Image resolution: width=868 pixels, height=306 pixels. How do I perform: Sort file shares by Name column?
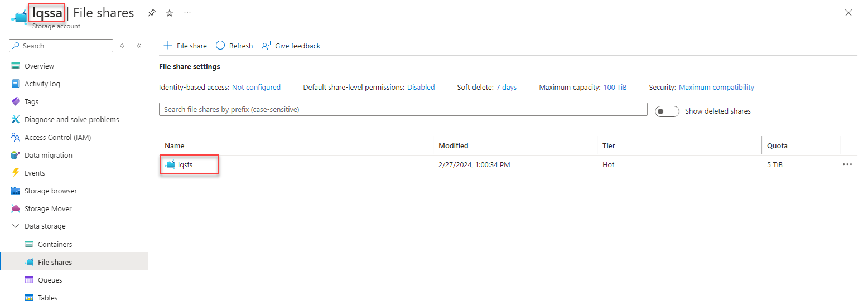pyautogui.click(x=175, y=145)
